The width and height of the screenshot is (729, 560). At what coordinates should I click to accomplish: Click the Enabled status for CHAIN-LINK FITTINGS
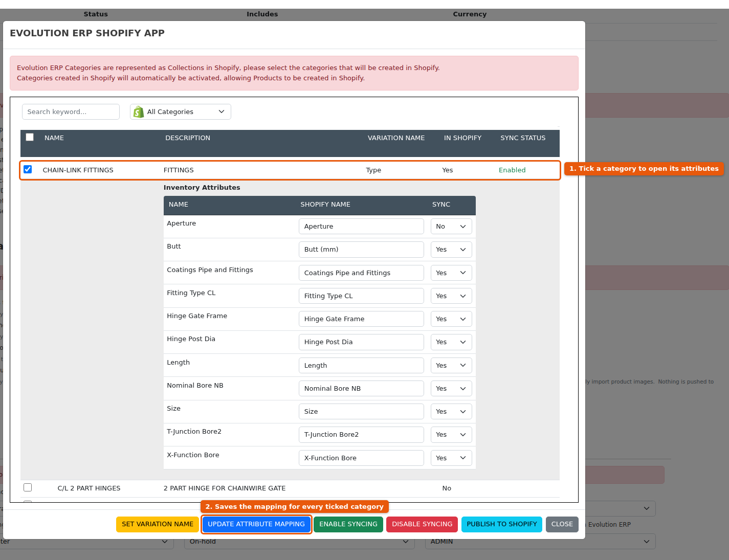pos(512,170)
